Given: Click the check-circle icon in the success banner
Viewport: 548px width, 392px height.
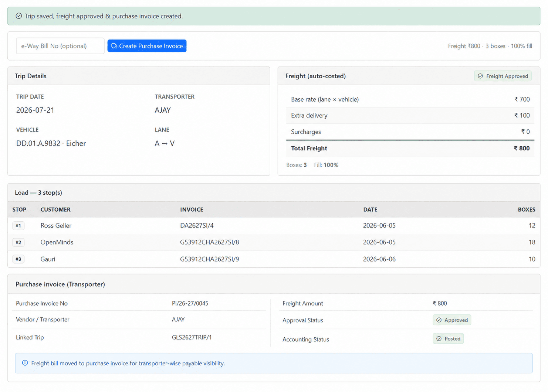Looking at the screenshot, I should [18, 16].
